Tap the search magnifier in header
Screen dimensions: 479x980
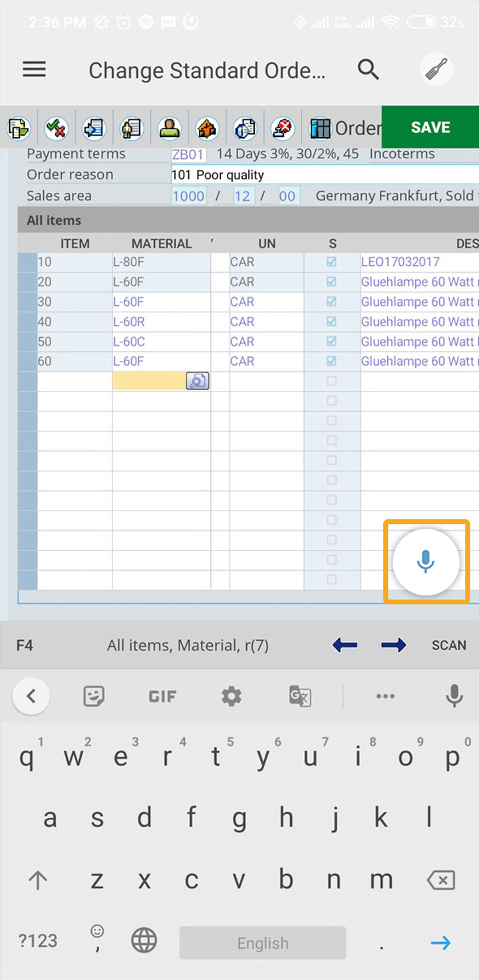pyautogui.click(x=368, y=69)
